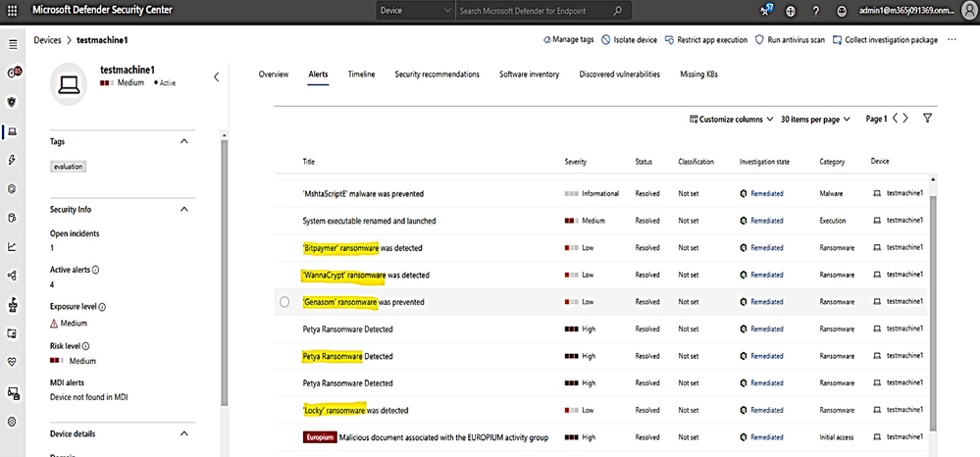Viewport: 980px width, 457px height.
Task: Collapse the Security Info section
Action: coord(183,209)
